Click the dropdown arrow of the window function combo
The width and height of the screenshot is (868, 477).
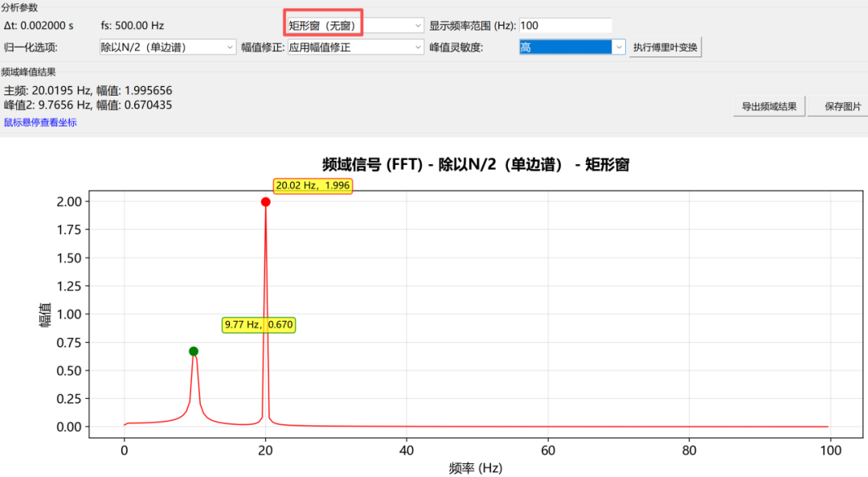[x=418, y=26]
